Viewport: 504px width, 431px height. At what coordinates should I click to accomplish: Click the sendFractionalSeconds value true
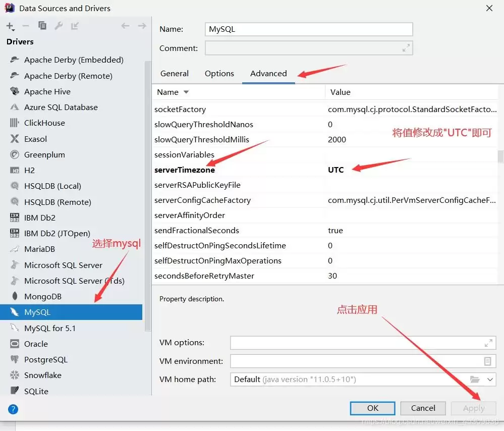pos(335,231)
